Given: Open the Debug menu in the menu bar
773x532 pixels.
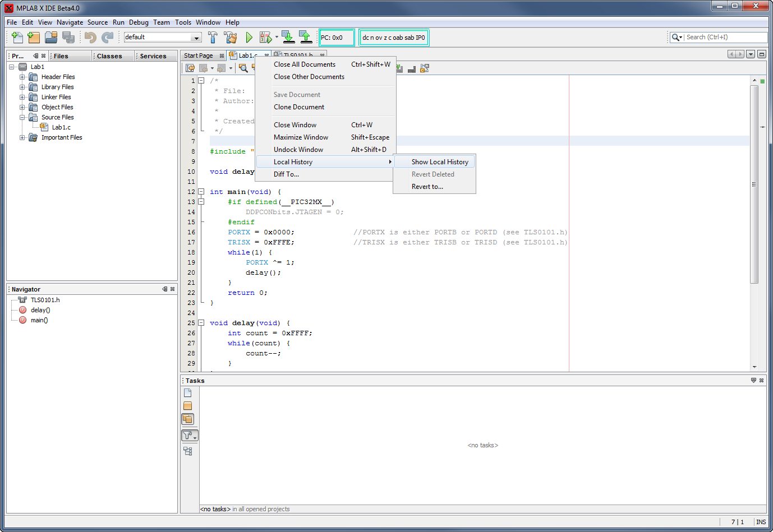Looking at the screenshot, I should tap(139, 22).
